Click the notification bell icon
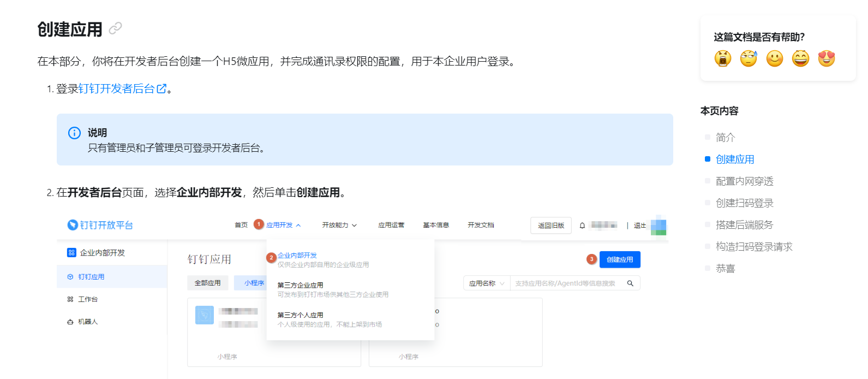This screenshot has height=379, width=868. (x=582, y=226)
